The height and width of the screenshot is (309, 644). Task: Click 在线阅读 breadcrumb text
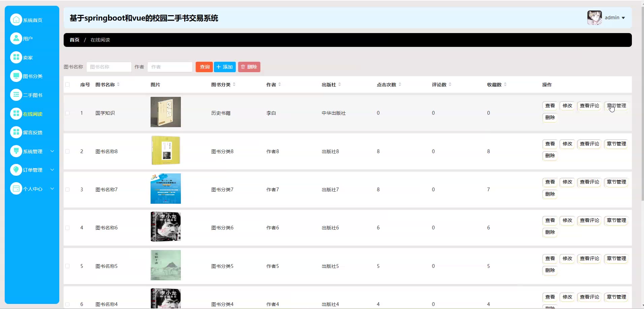tap(100, 40)
